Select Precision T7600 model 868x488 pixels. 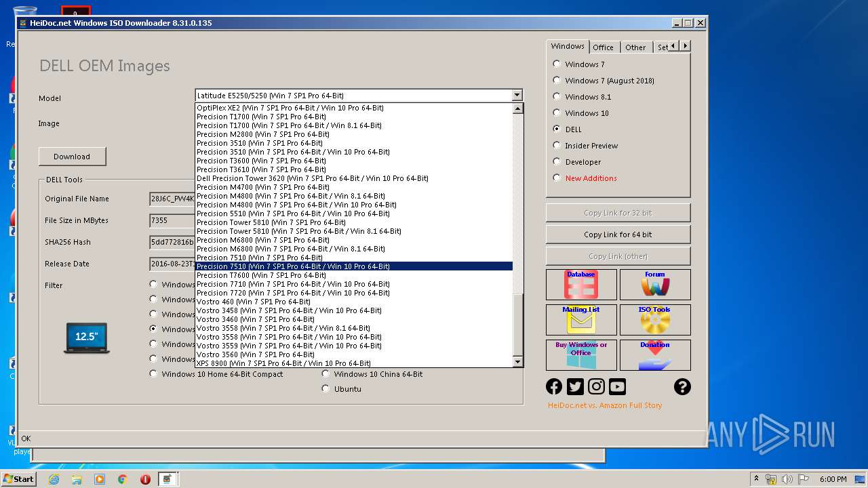(354, 275)
